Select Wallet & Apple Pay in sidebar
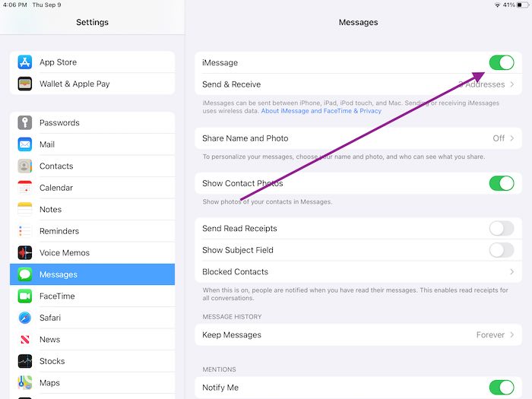532x399 pixels. (x=92, y=84)
